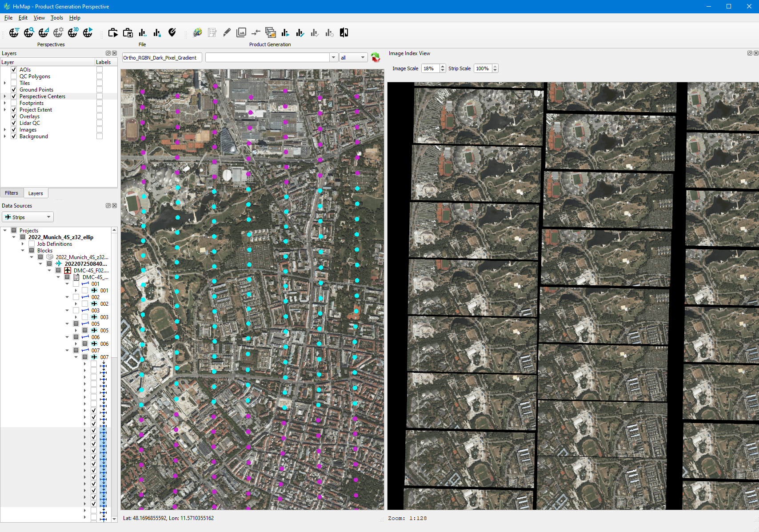The height and width of the screenshot is (532, 759).
Task: Click the green refresh arrows icon
Action: coord(376,57)
